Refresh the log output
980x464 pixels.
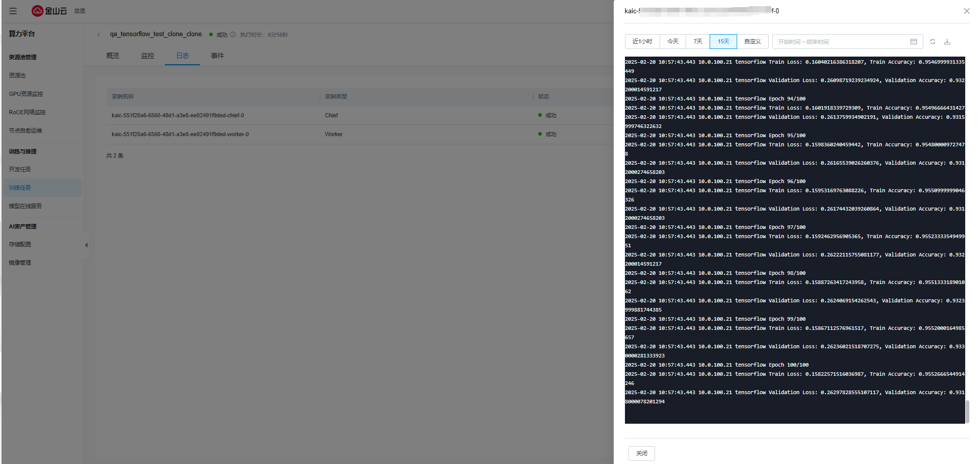(x=933, y=42)
